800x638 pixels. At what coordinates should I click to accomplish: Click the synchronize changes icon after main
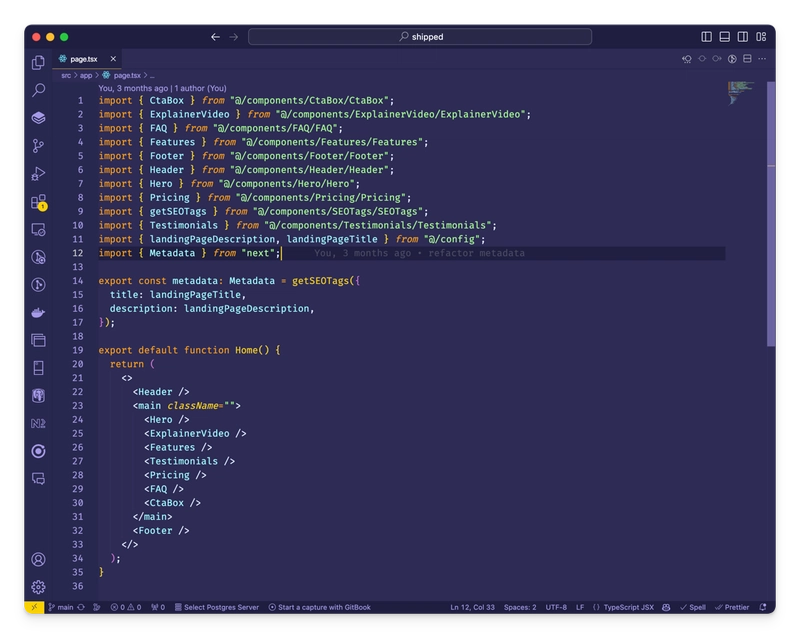pos(81,607)
